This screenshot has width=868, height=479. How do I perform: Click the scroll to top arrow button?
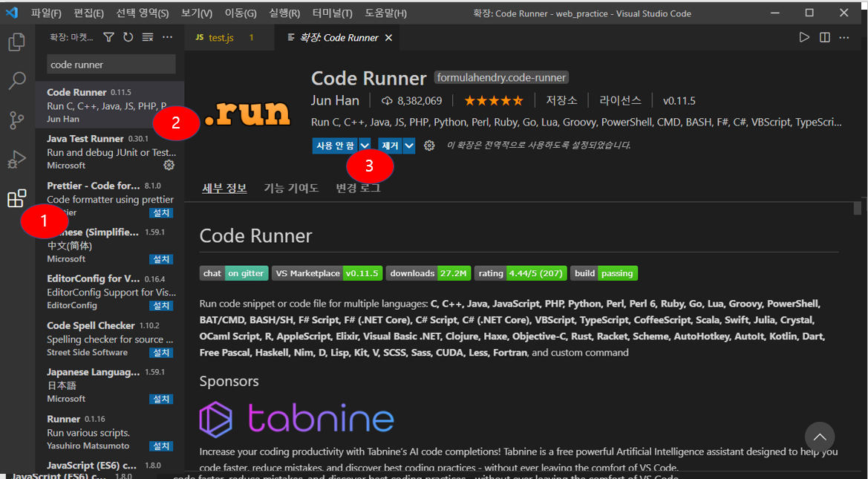pyautogui.click(x=819, y=437)
